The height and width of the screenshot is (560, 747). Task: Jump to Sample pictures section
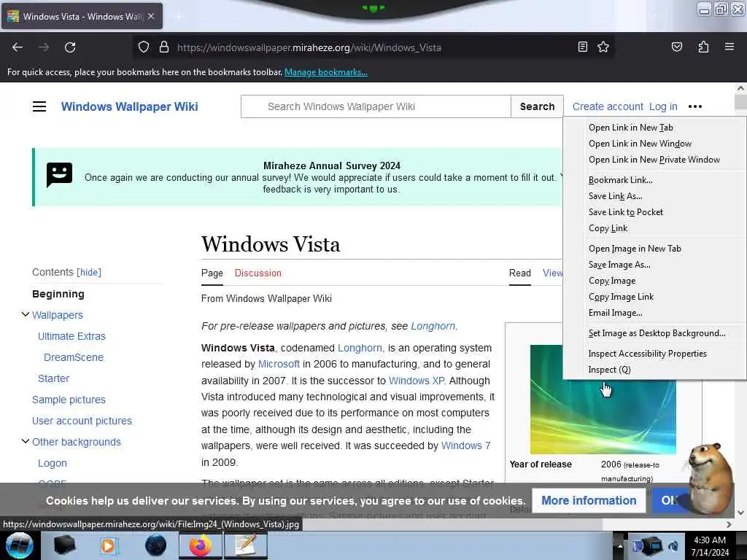pos(69,400)
